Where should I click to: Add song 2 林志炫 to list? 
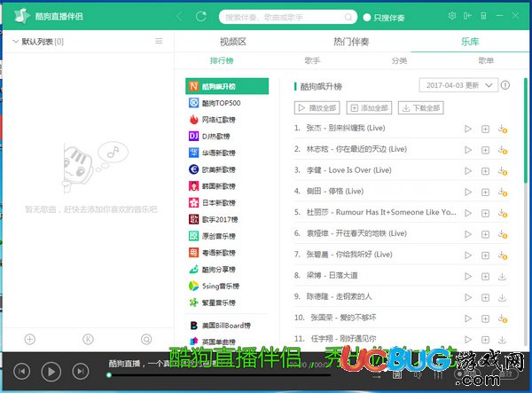click(486, 150)
